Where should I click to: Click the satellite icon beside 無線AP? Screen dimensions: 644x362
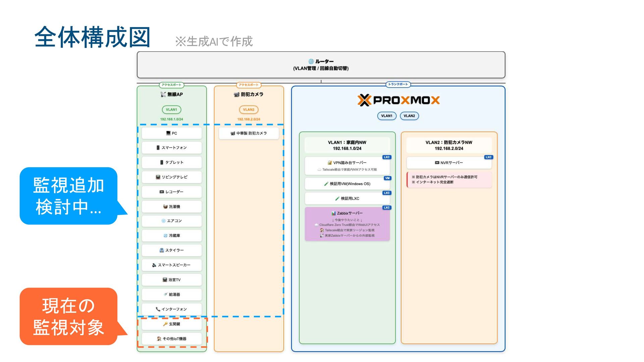point(163,95)
